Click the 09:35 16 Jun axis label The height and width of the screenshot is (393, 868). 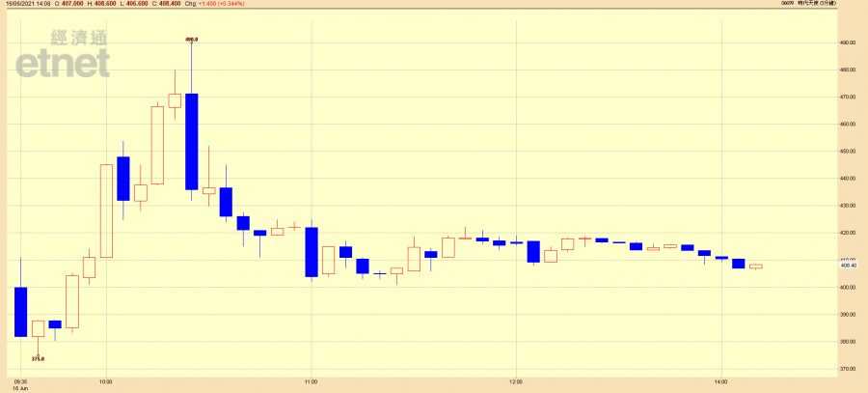20,384
